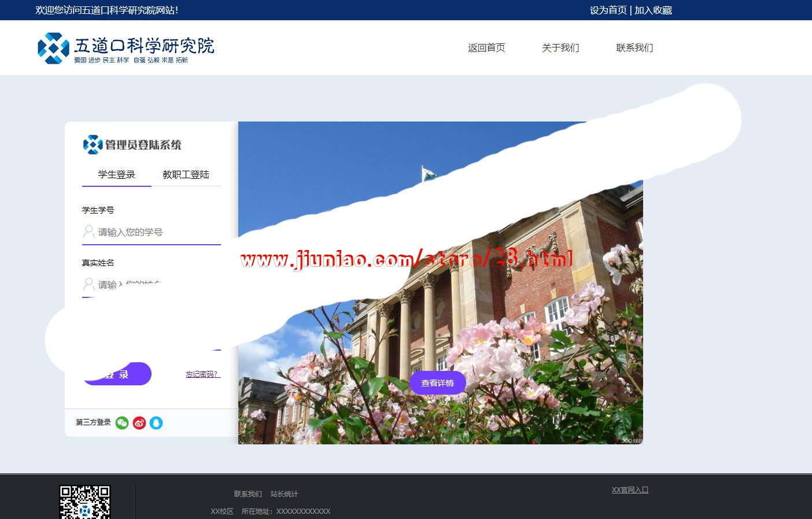
Task: Click the XX校区 text in footer
Action: (222, 511)
